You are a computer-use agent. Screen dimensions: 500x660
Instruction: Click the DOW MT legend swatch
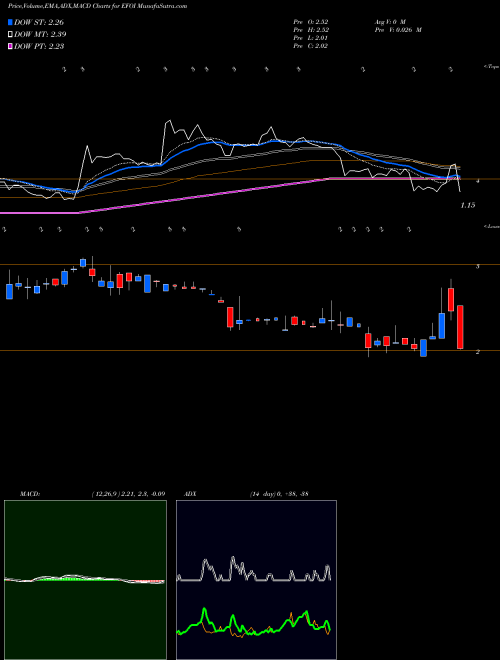(x=11, y=34)
